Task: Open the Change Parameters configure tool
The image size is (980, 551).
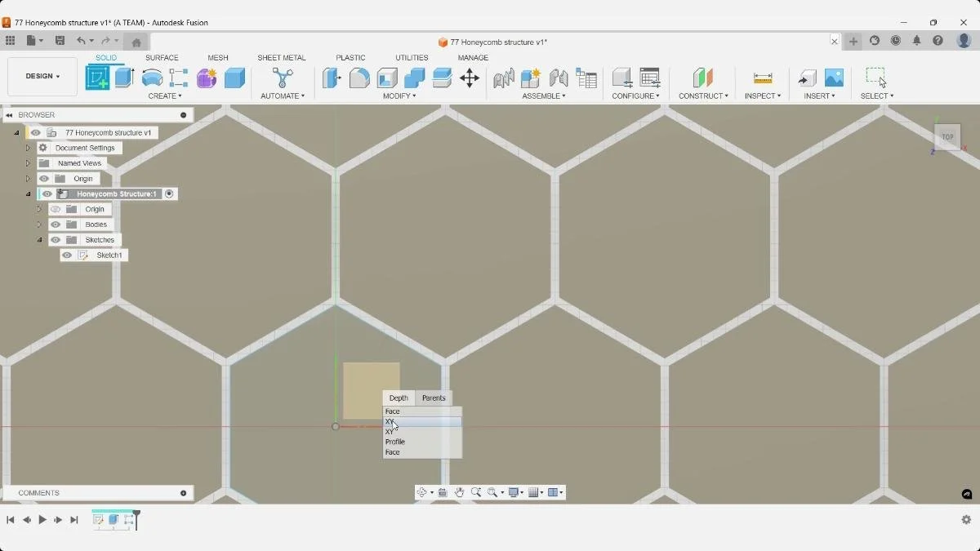Action: tap(622, 78)
